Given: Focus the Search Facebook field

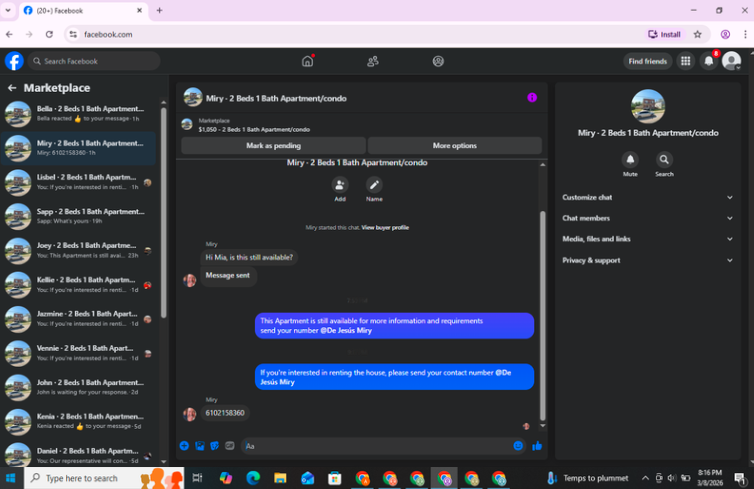Looking at the screenshot, I should (x=94, y=61).
